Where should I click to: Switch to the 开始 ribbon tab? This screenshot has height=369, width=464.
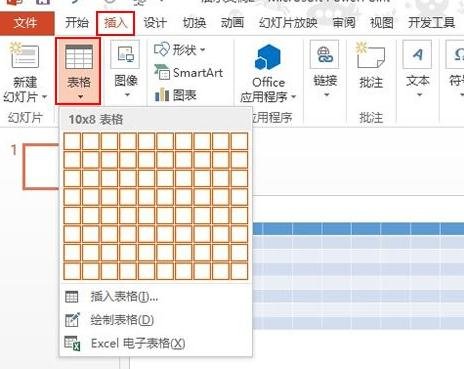77,23
